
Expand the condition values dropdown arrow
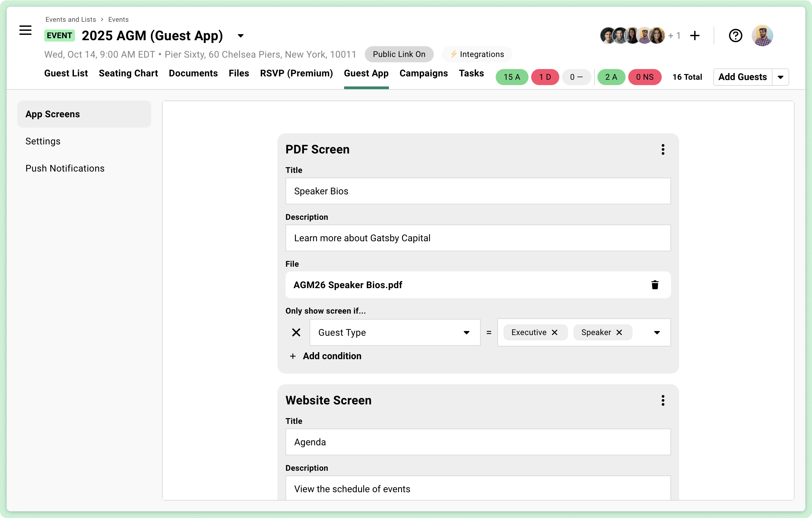(657, 332)
